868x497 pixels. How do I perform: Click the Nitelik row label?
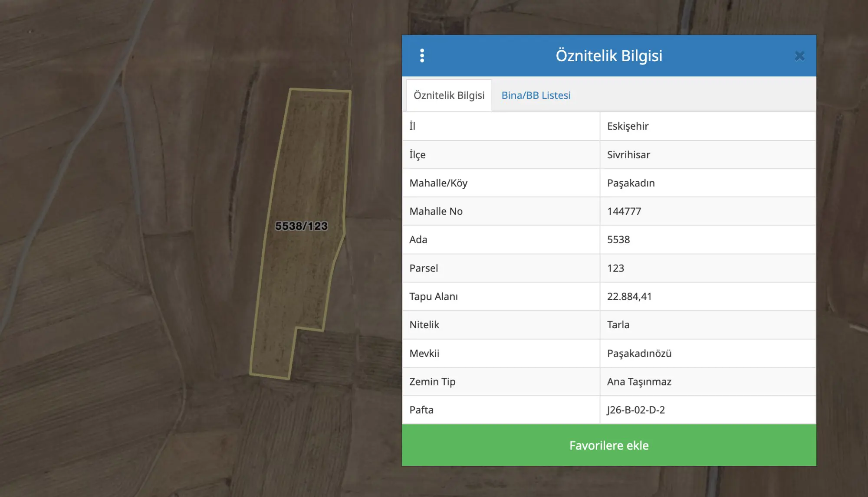click(x=424, y=324)
